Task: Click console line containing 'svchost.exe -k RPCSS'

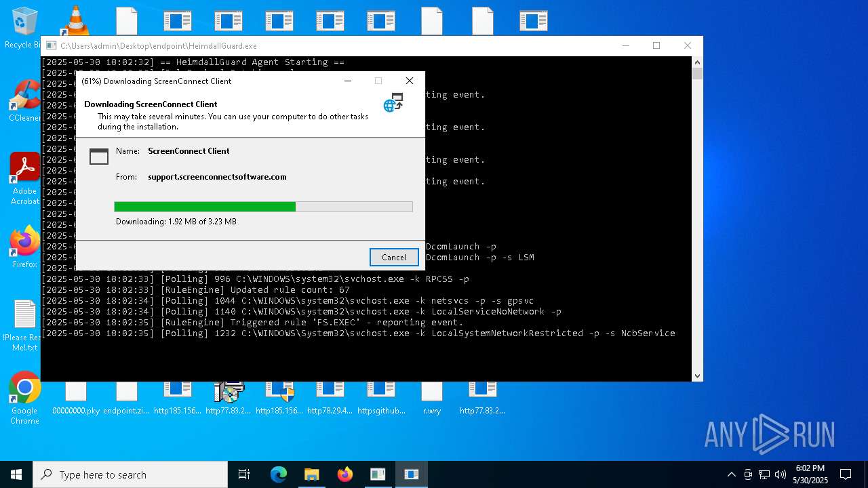Action: pos(256,279)
